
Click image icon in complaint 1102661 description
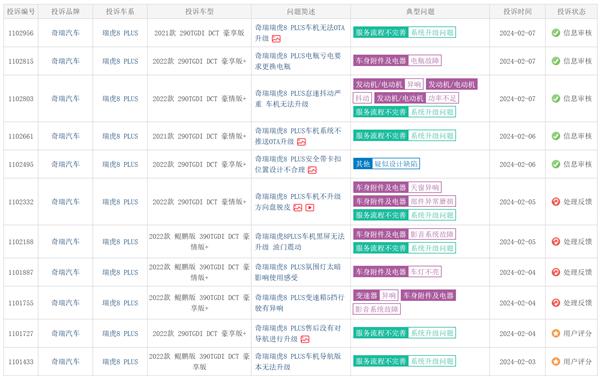[302, 142]
